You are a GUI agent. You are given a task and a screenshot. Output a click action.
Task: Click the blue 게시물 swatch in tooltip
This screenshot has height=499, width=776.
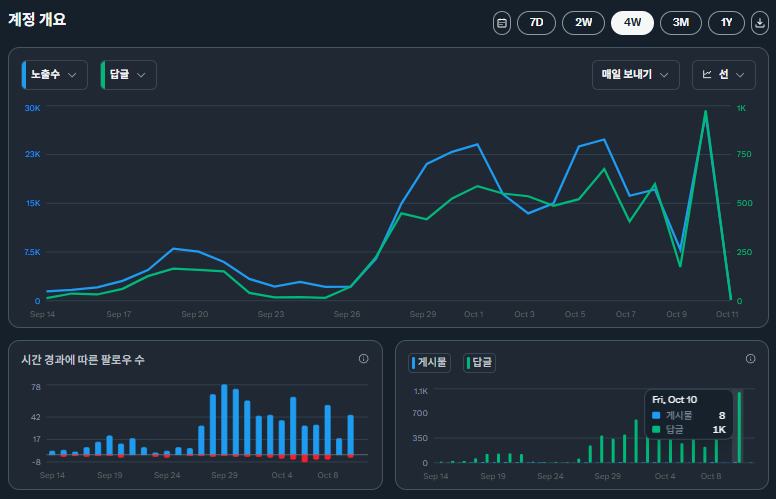pyautogui.click(x=656, y=415)
